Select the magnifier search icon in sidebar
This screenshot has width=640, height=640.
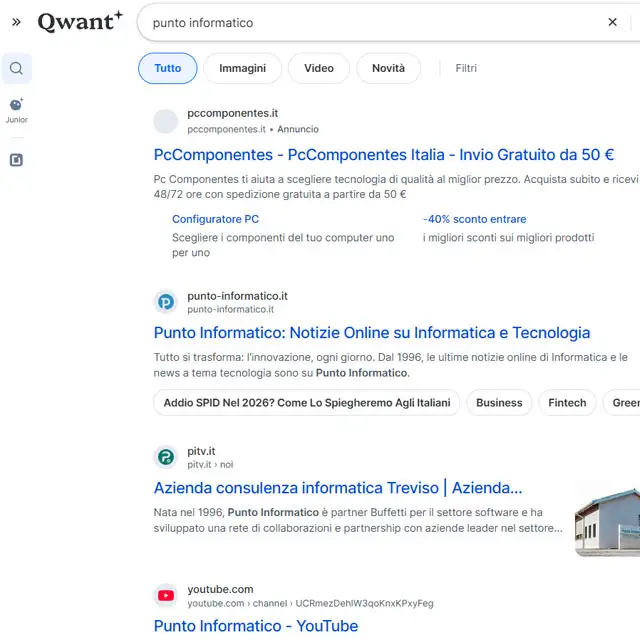tap(16, 68)
